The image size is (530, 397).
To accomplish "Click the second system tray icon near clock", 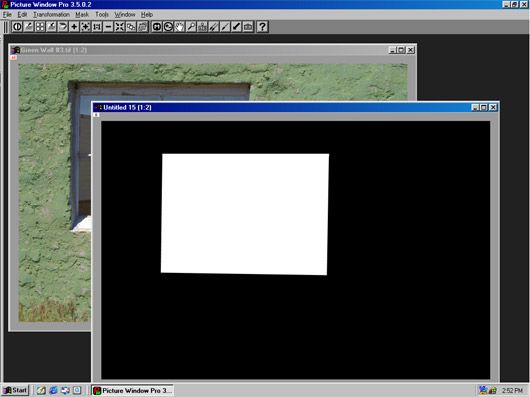I will tap(492, 391).
